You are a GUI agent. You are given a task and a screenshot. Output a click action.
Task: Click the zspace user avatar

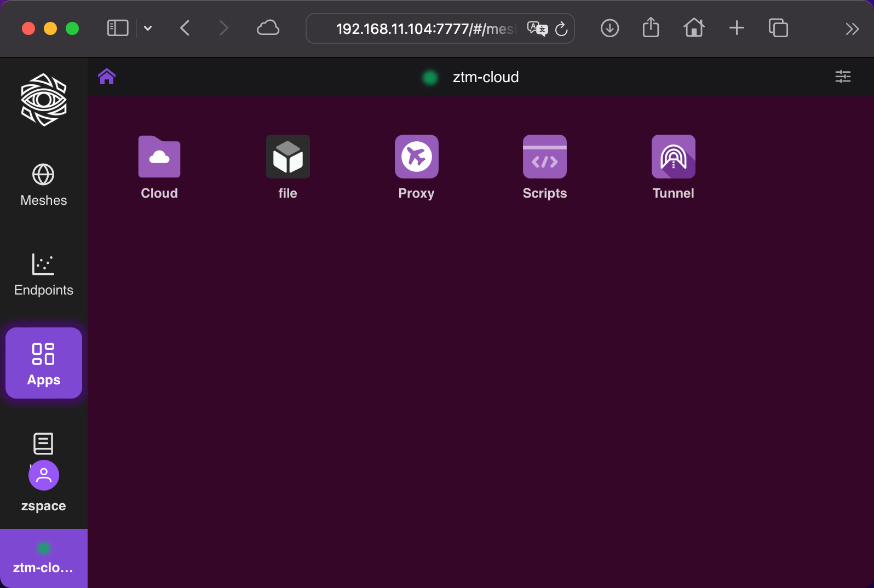tap(44, 475)
